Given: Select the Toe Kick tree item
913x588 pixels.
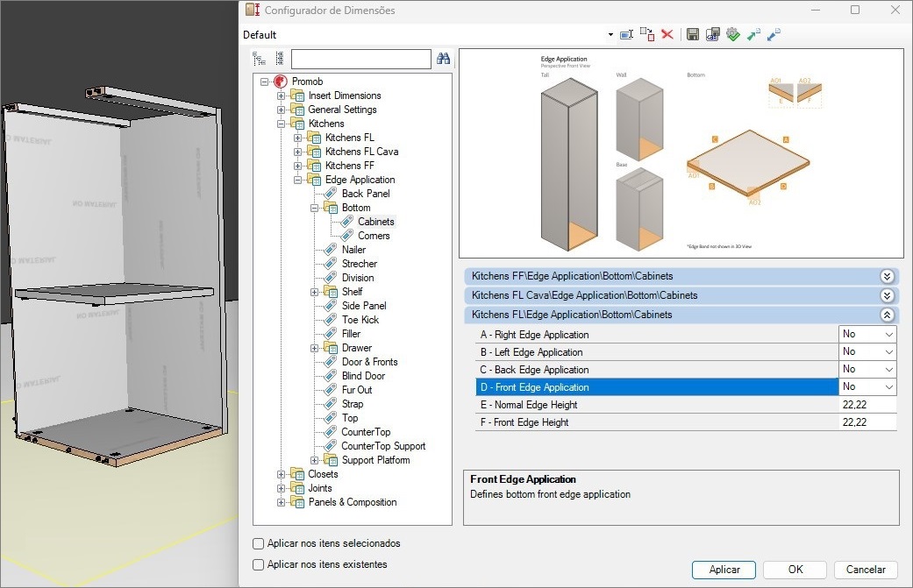Looking at the screenshot, I should click(360, 319).
